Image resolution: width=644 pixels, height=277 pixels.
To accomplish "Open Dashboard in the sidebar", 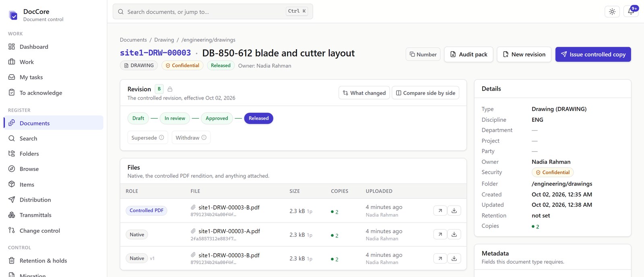I will coord(54,47).
